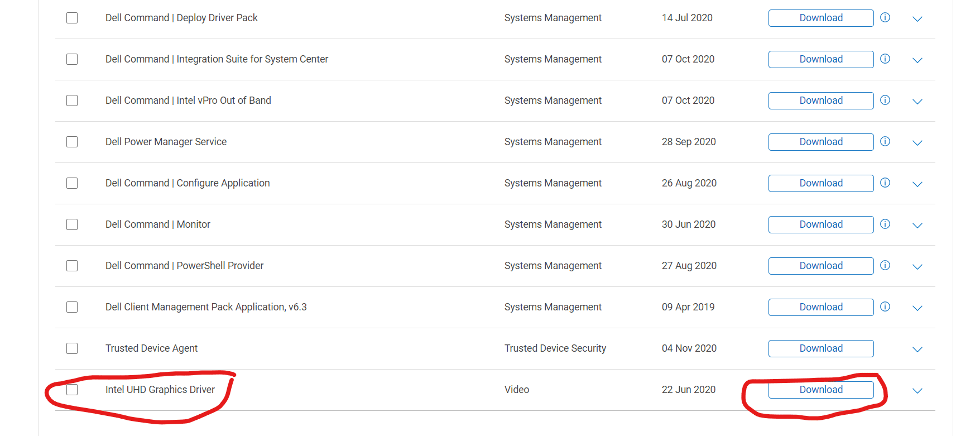Expand details for Dell Command Monitor
This screenshot has width=980, height=436.
[x=917, y=225]
